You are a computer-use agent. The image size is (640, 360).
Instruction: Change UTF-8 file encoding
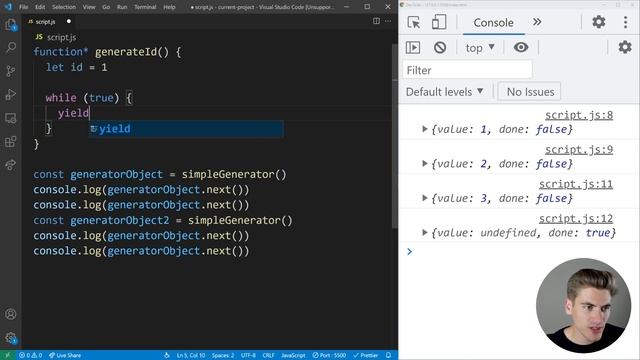[248, 355]
